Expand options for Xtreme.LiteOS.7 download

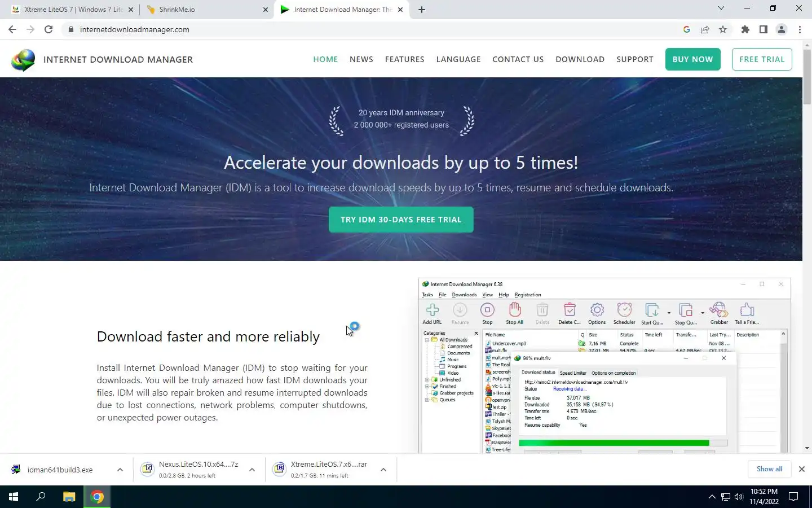pyautogui.click(x=383, y=470)
